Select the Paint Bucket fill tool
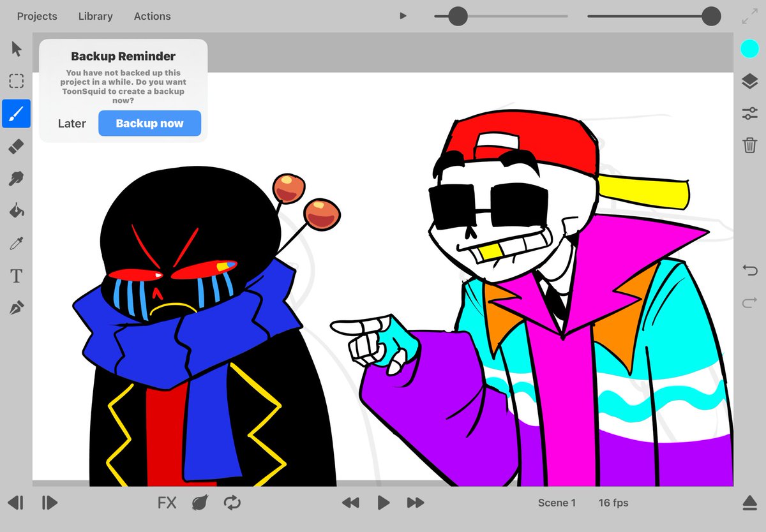Image resolution: width=766 pixels, height=532 pixels. tap(16, 210)
